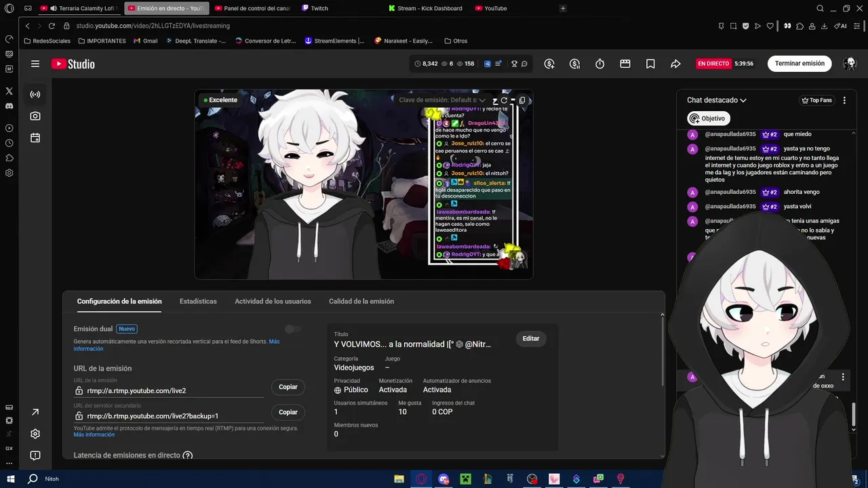Click the chat panel scrollbar
Viewport: 868px width, 488px height.
coord(854,414)
